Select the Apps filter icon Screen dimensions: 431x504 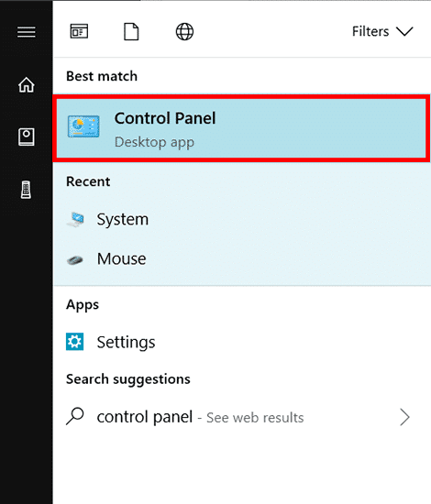tap(79, 31)
